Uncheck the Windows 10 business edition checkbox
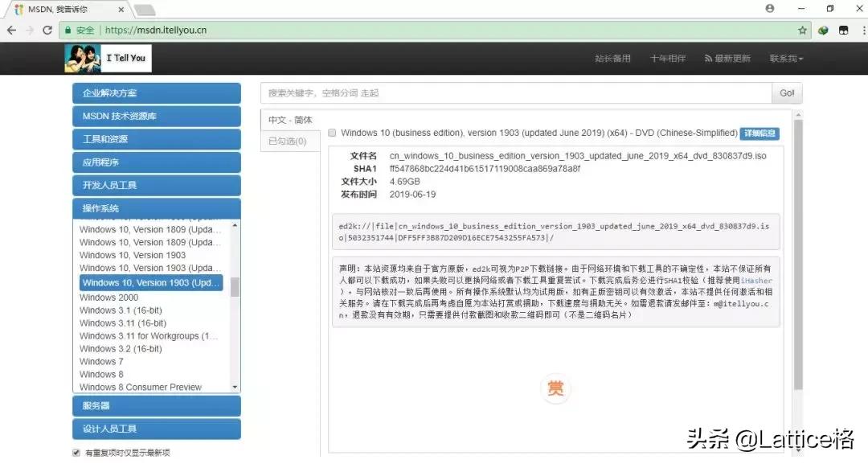Viewport: 868px width, 464px height. 332,133
